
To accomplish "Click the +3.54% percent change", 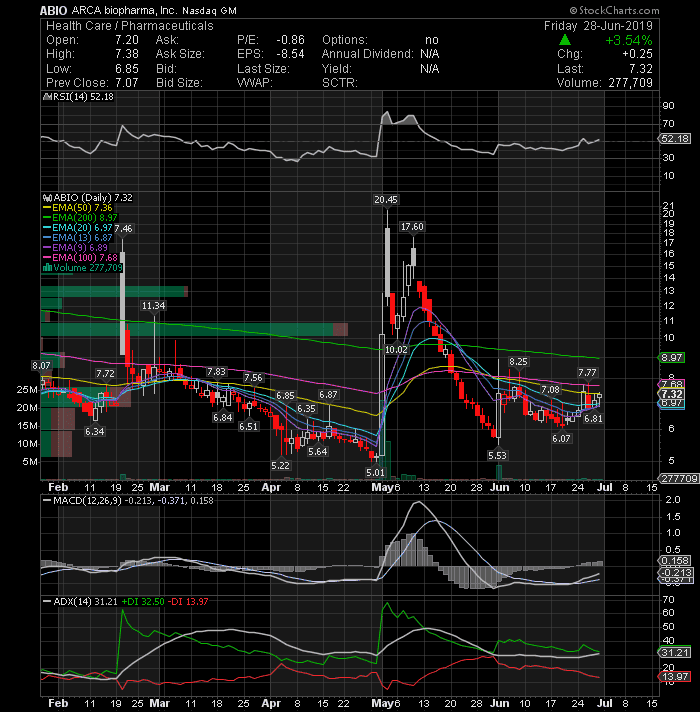I will (x=629, y=40).
